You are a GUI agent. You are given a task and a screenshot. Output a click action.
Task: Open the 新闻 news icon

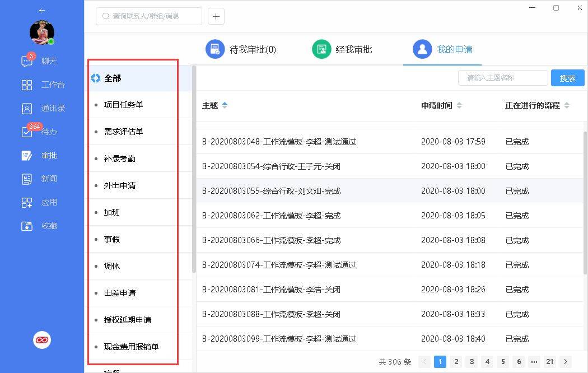27,179
